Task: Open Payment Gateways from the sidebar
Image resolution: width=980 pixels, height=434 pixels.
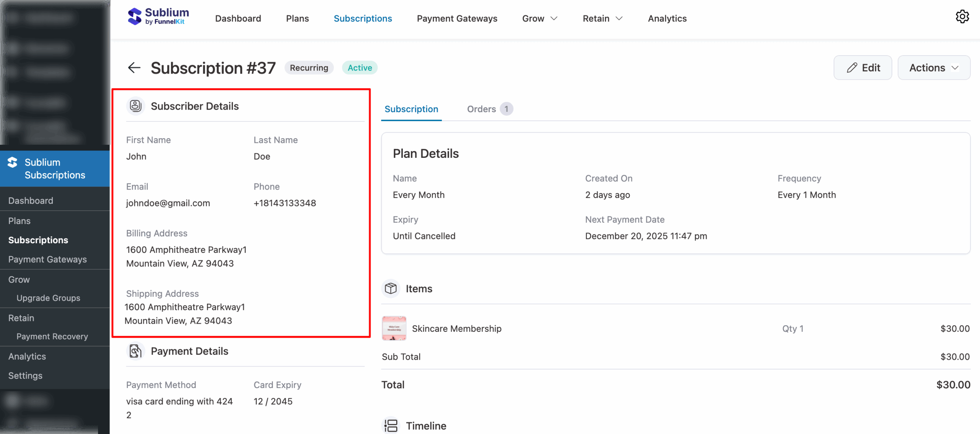Action: [47, 259]
